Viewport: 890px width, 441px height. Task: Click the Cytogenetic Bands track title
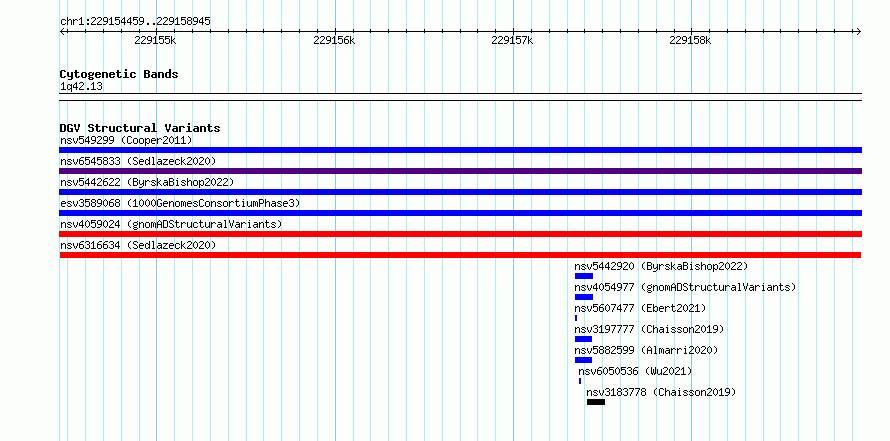pos(119,74)
